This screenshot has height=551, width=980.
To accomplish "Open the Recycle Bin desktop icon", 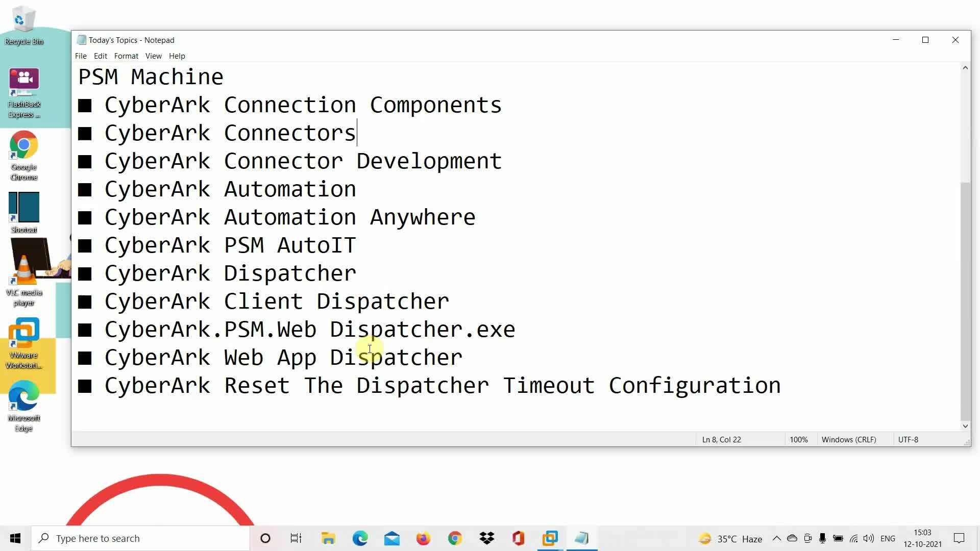I will click(23, 24).
